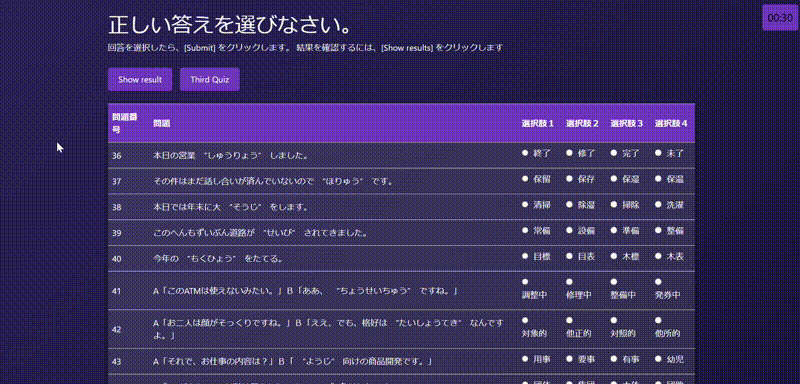Image resolution: width=800 pixels, height=384 pixels.
Task: Pick 準備 for question 39
Action: pyautogui.click(x=614, y=231)
